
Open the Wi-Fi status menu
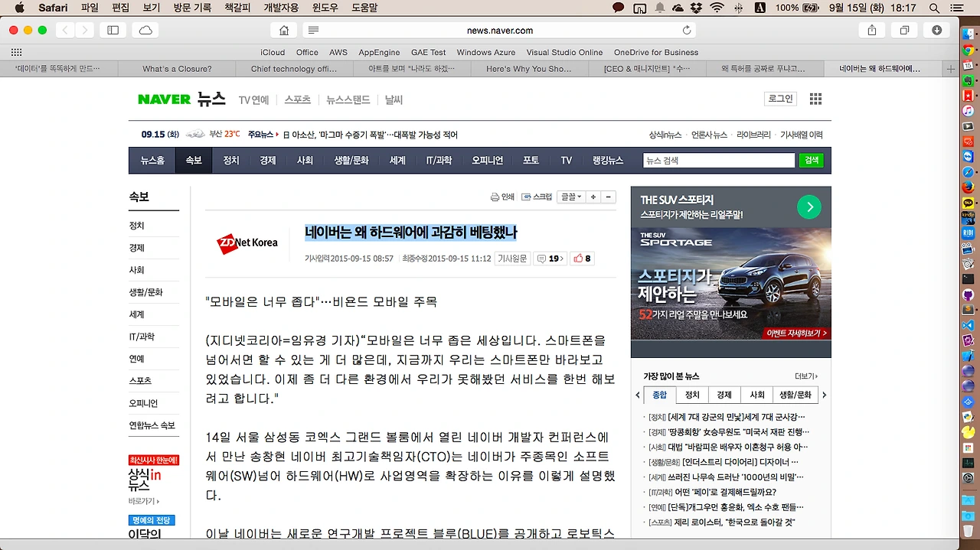coord(717,8)
